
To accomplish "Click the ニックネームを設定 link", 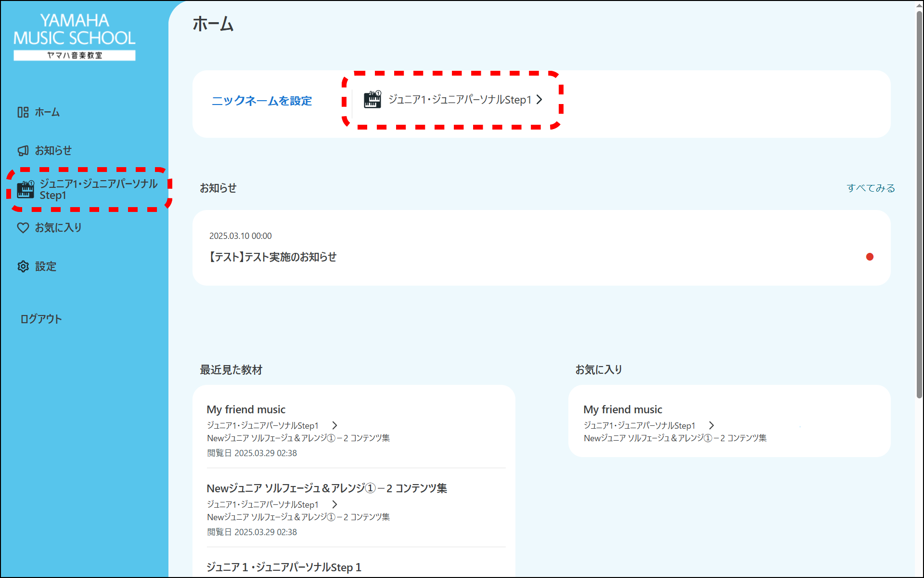I will pos(262,101).
